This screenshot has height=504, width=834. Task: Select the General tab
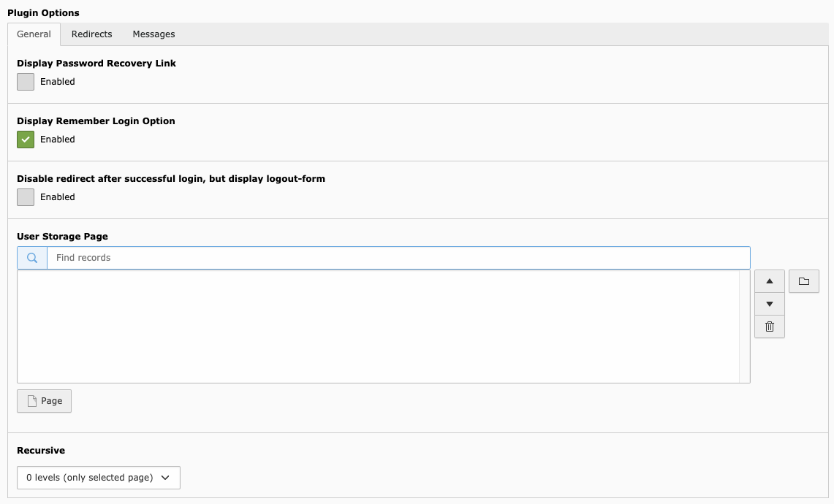[34, 34]
